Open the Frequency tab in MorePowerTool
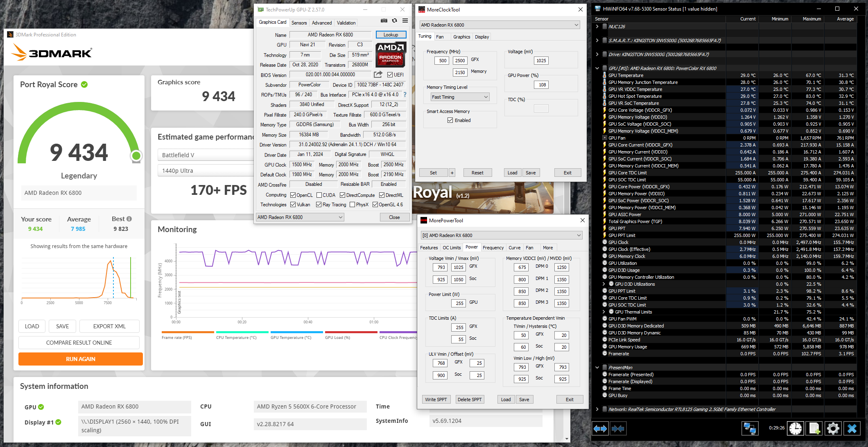868x447 pixels. tap(493, 248)
